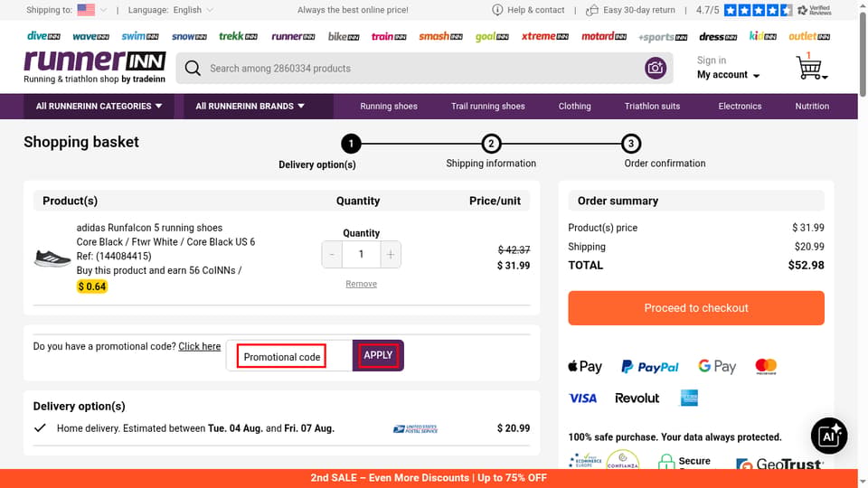
Task: Go to the outletinn store logo
Action: point(809,36)
